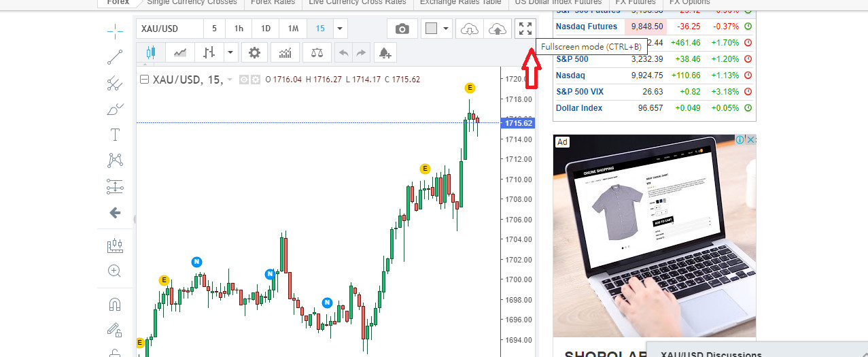The height and width of the screenshot is (357, 868).
Task: Open the S&P 500 VIX link
Action: pyautogui.click(x=580, y=92)
